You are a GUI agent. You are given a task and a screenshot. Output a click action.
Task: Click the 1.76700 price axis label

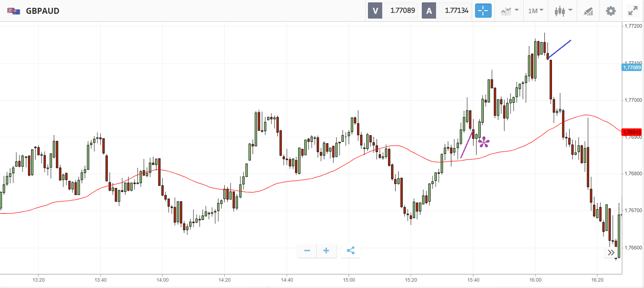point(633,211)
